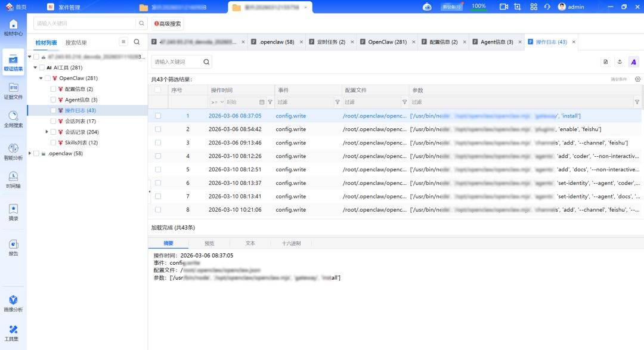644x350 pixels.
Task: Click the screen recording camera icon
Action: click(503, 7)
